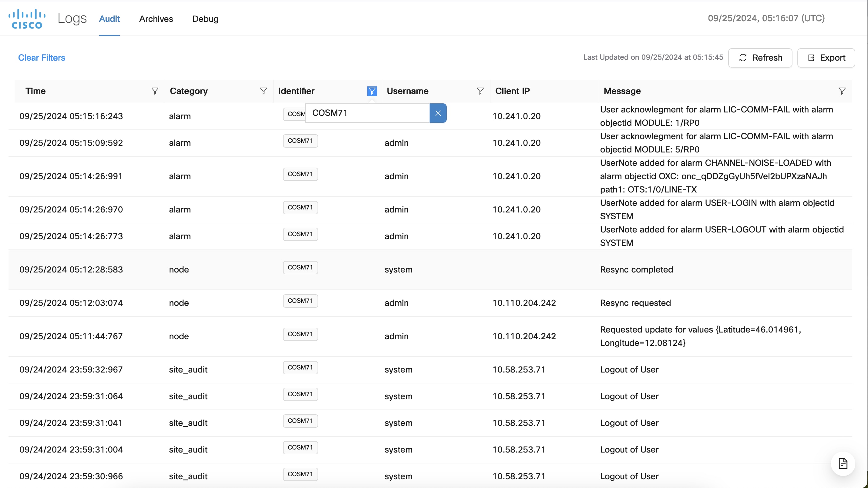The height and width of the screenshot is (488, 868).
Task: Export the audit logs
Action: [x=826, y=58]
